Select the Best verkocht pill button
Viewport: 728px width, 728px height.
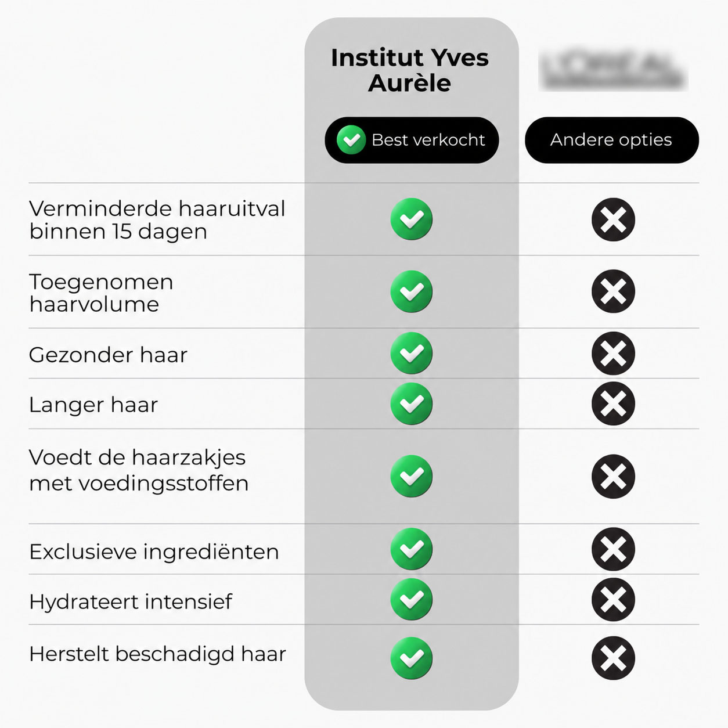point(412,140)
